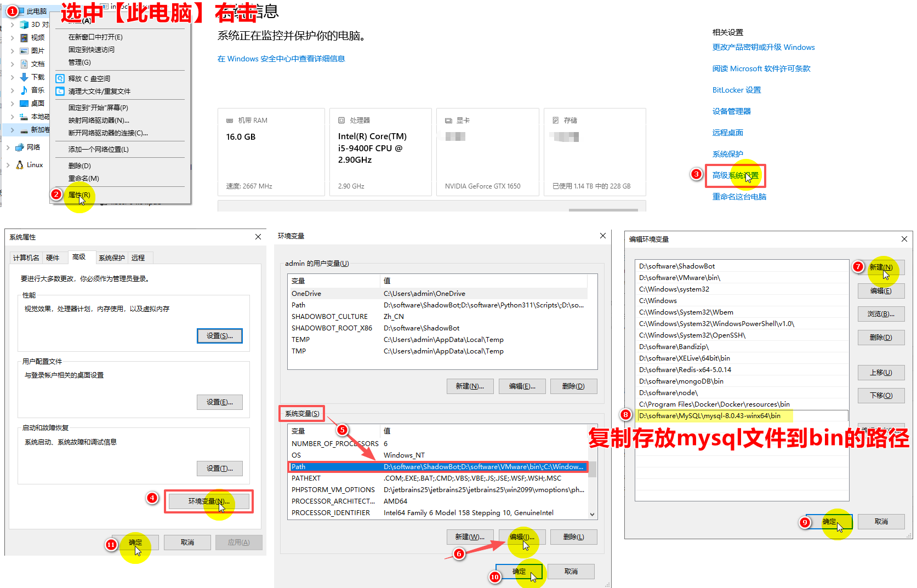Image resolution: width=917 pixels, height=588 pixels.
Task: Click 性能 设置(S)... button
Action: tap(220, 336)
